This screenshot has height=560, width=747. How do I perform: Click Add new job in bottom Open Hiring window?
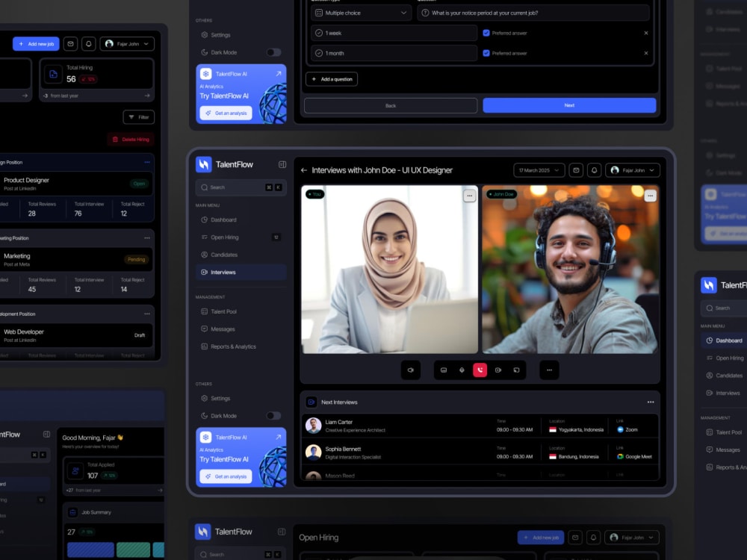541,537
